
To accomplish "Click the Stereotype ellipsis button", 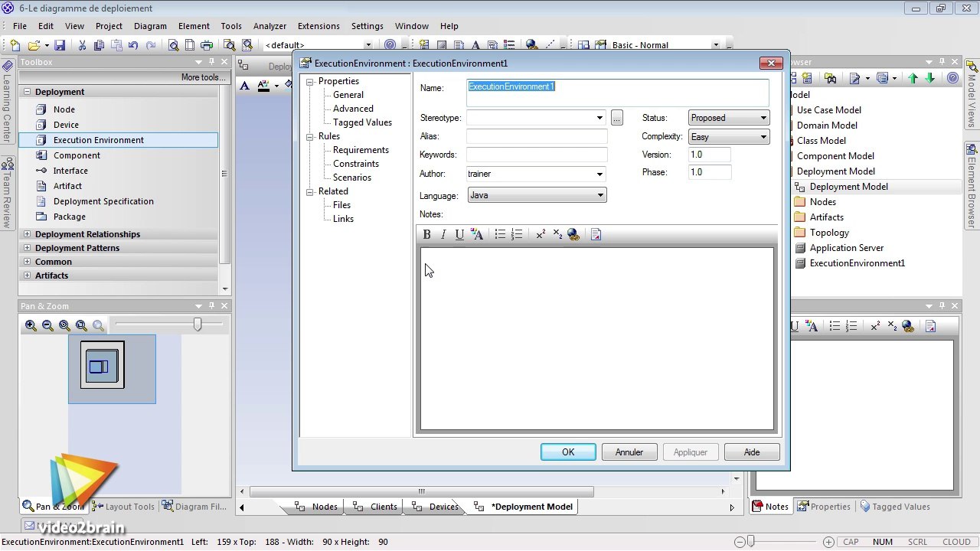I will coord(617,118).
